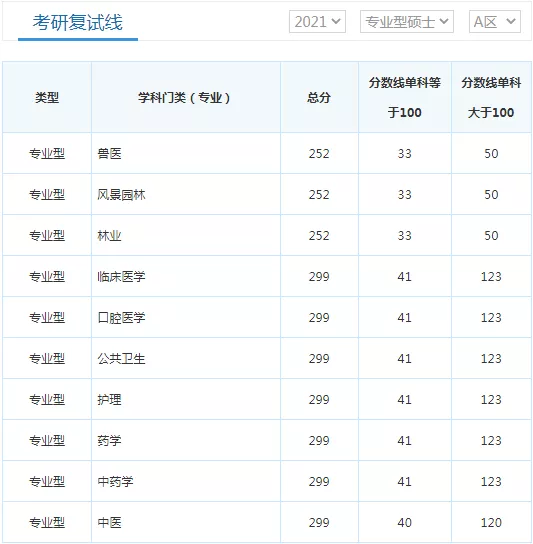
Task: Click the value 41 in 护理 row
Action: click(x=405, y=399)
